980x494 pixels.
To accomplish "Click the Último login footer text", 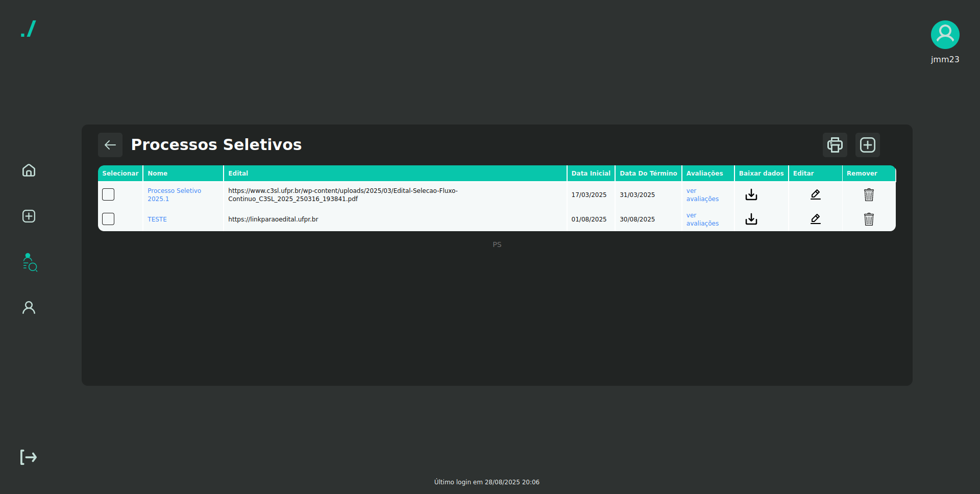I will [487, 482].
